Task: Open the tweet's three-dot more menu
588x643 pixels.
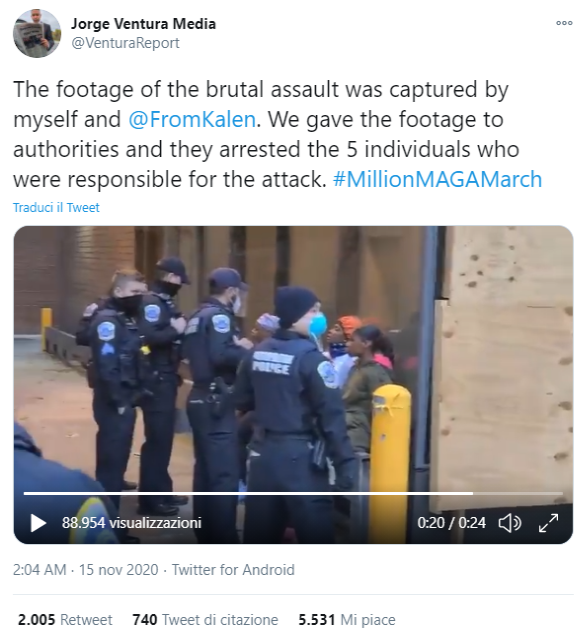Action: point(564,23)
